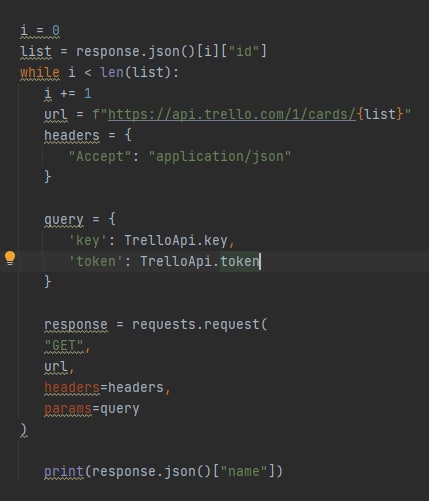Click the text 'headers = {'
This screenshot has width=429, height=501.
click(88, 135)
